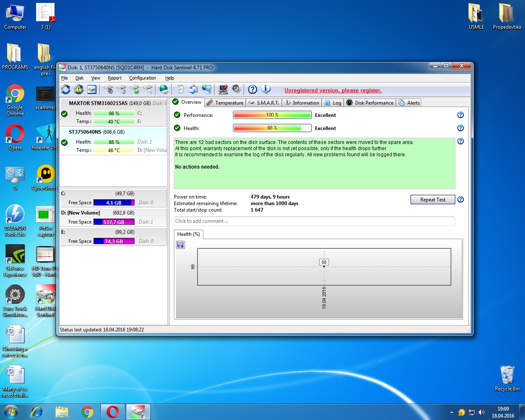
Task: Click the speaker sound icon in toolbar
Action: [x=236, y=89]
